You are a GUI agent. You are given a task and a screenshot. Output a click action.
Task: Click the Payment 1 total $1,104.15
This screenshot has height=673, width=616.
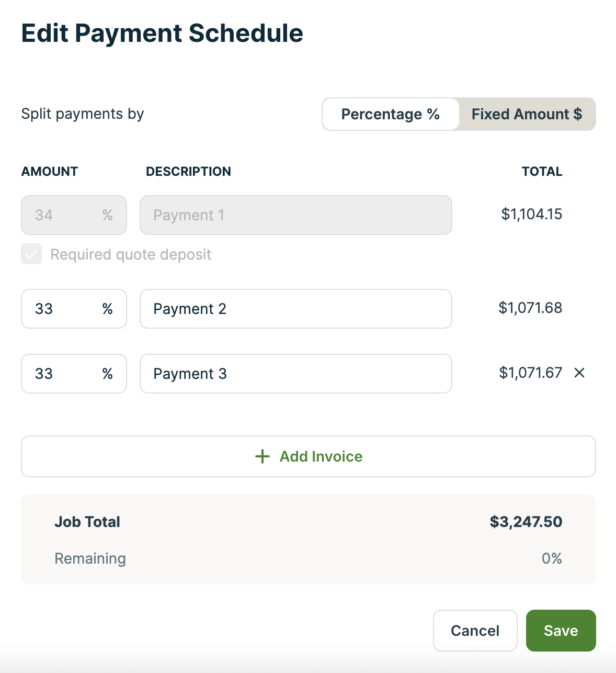click(532, 214)
